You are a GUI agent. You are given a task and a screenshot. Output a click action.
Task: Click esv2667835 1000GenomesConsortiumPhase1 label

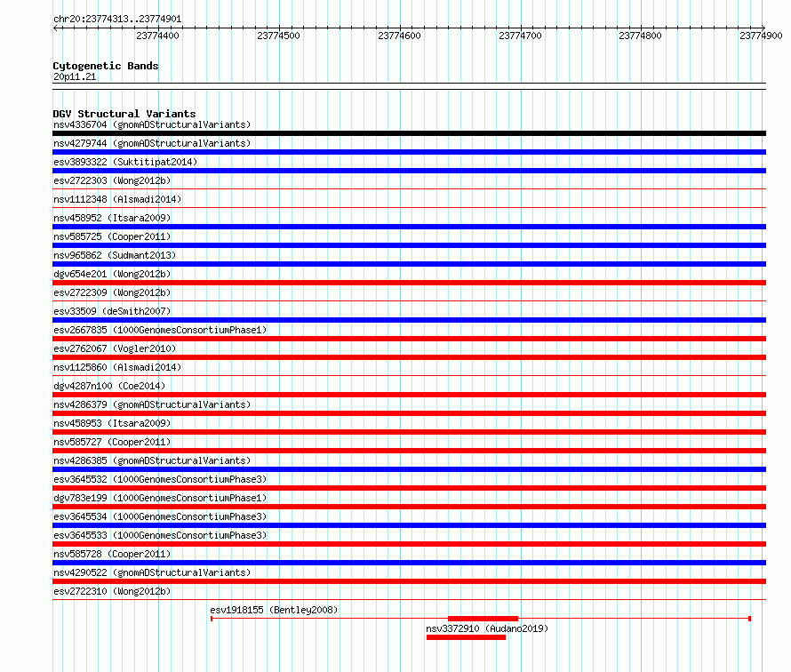coord(160,330)
